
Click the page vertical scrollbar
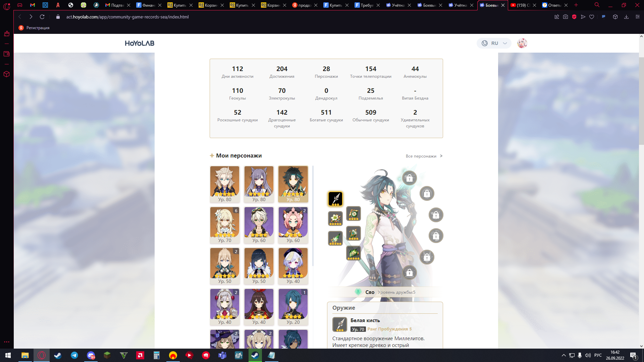click(641, 101)
